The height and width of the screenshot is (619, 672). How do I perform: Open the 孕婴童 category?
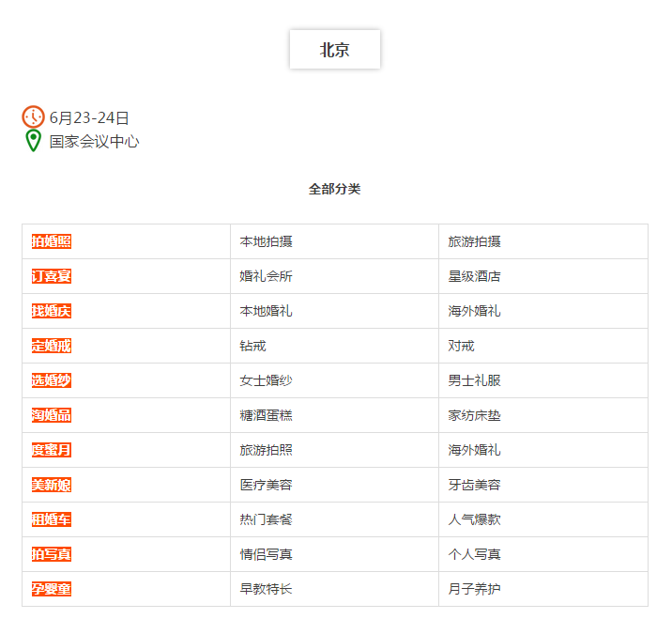pyautogui.click(x=52, y=589)
